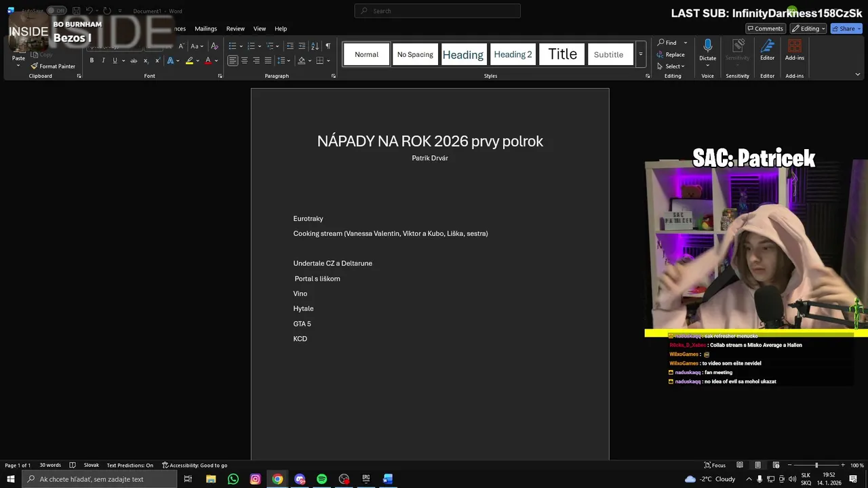
Task: Toggle superscript formatting
Action: (x=157, y=60)
